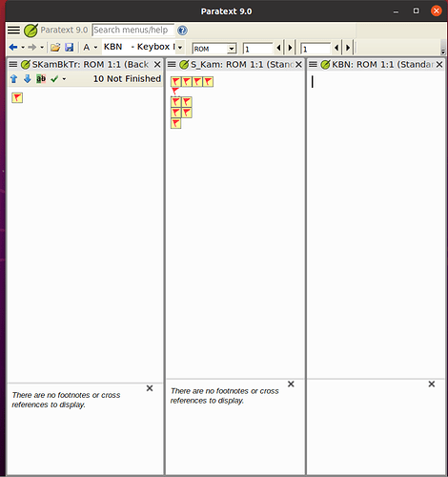
Task: Go to previous item with up arrow
Action: [13, 79]
